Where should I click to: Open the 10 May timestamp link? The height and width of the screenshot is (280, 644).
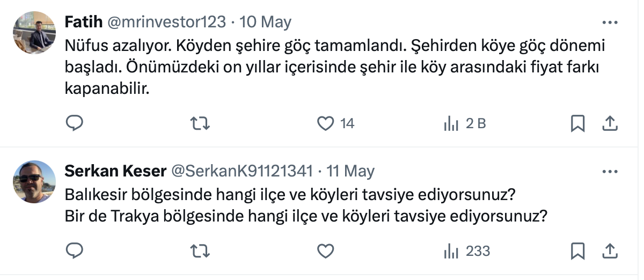point(266,23)
